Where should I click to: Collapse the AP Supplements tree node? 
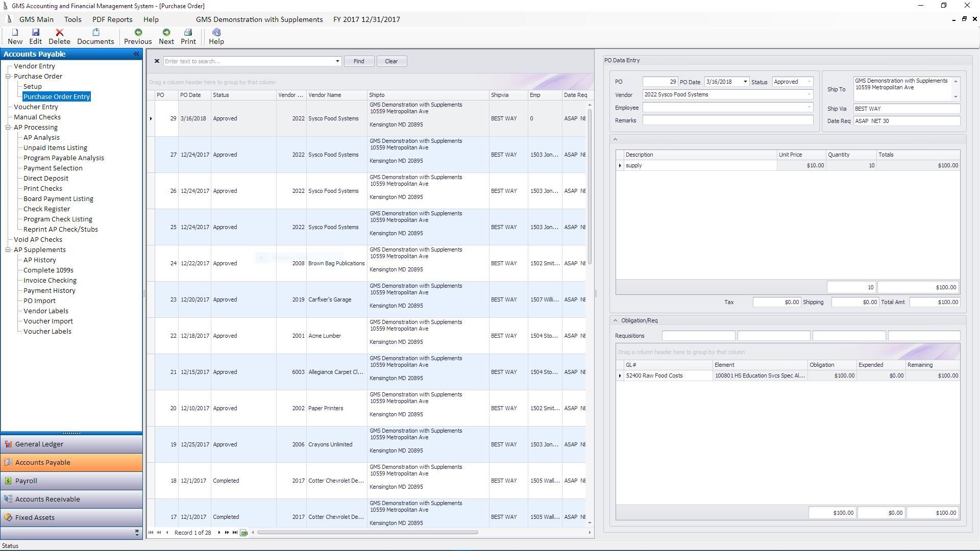8,250
